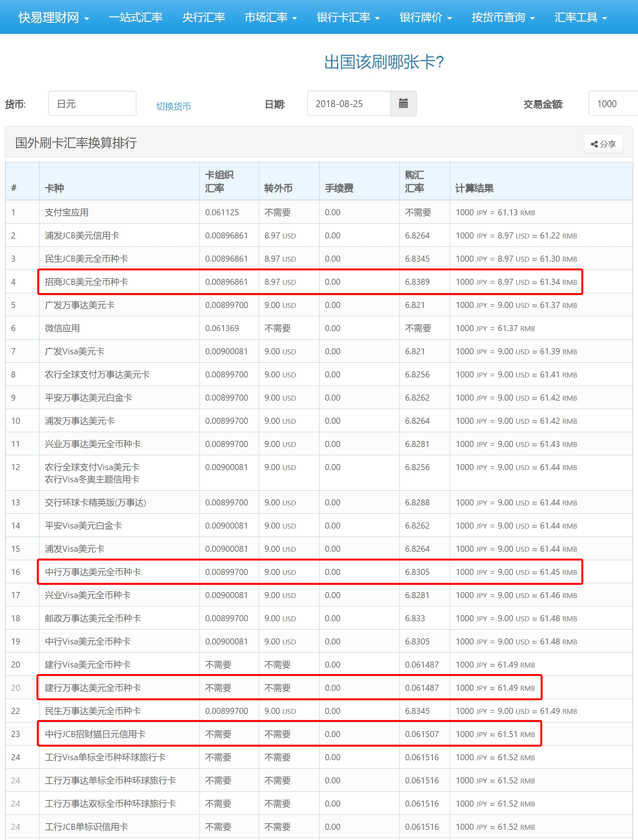This screenshot has width=638, height=840.
Task: Go to 一站式汇率 page
Action: [x=136, y=17]
